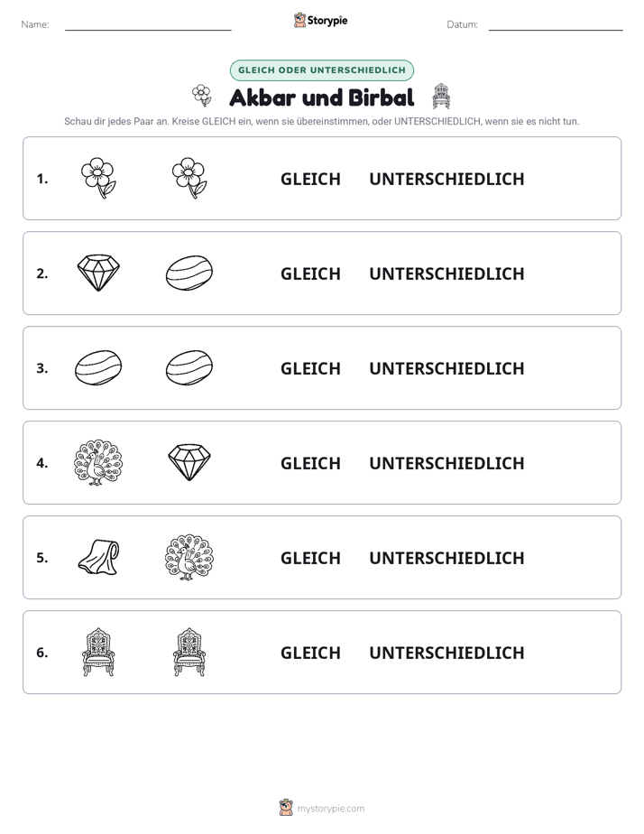
Task: Open the mystorypie.com footer link
Action: point(330,809)
